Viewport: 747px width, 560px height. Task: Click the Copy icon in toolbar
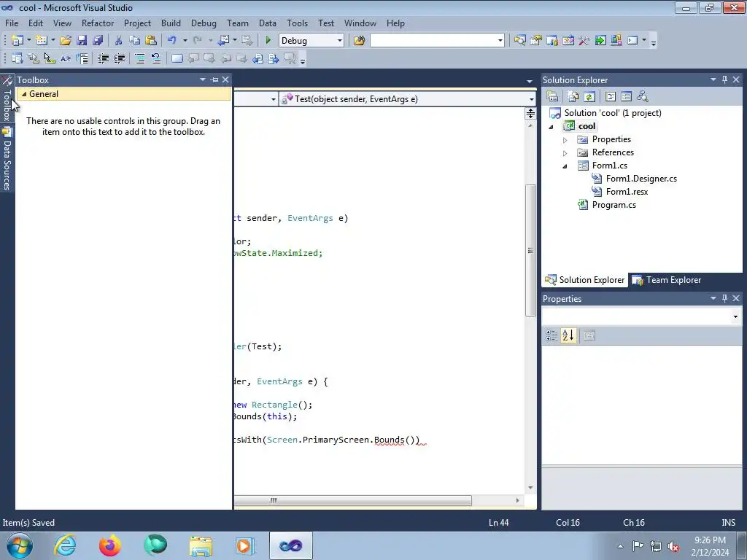pyautogui.click(x=135, y=41)
